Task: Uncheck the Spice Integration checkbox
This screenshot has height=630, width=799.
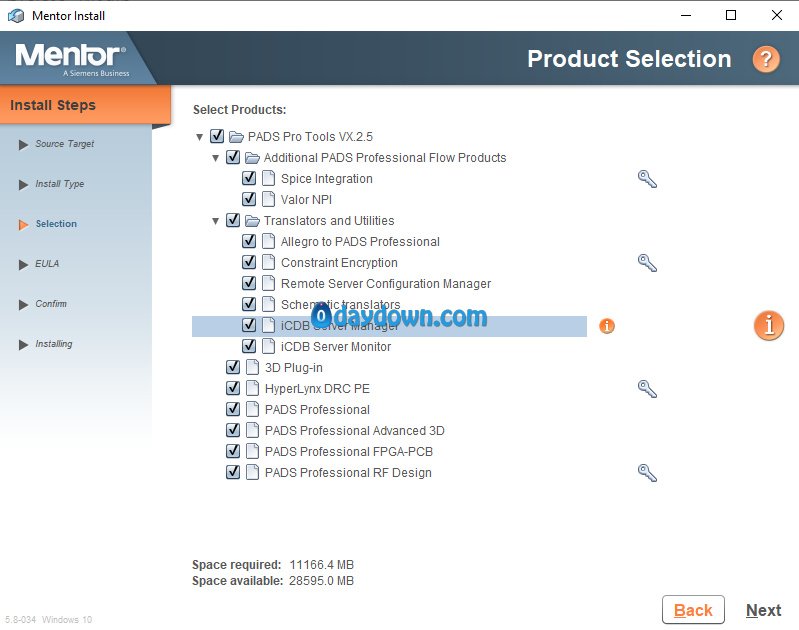Action: (x=249, y=178)
